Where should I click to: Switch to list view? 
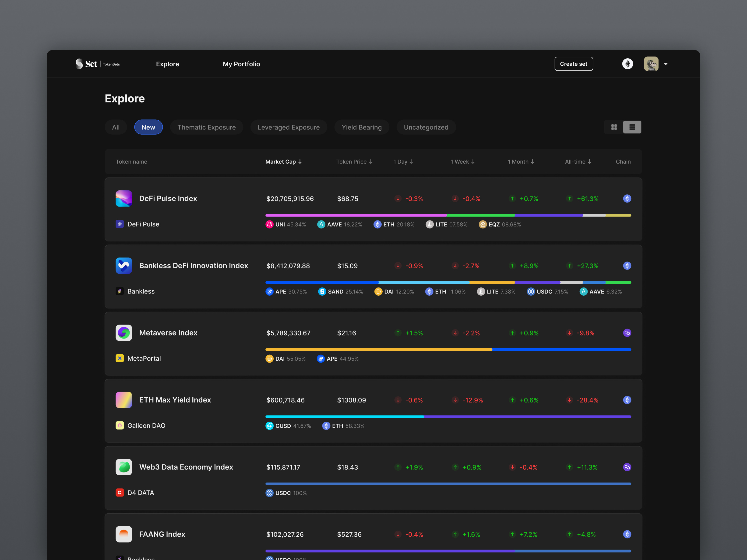click(632, 127)
